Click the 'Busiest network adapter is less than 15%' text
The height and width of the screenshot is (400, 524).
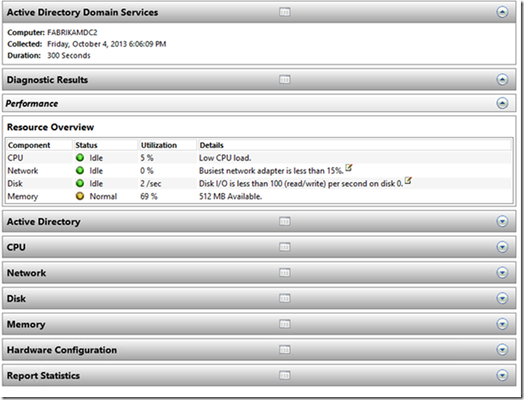[271, 171]
